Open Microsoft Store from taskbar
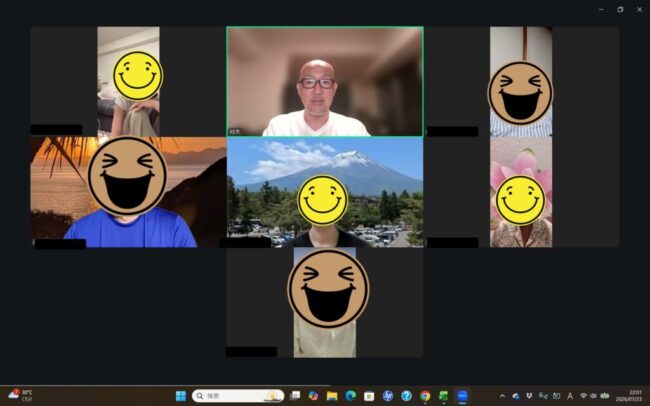Viewport: 650px width, 406px height. point(369,396)
